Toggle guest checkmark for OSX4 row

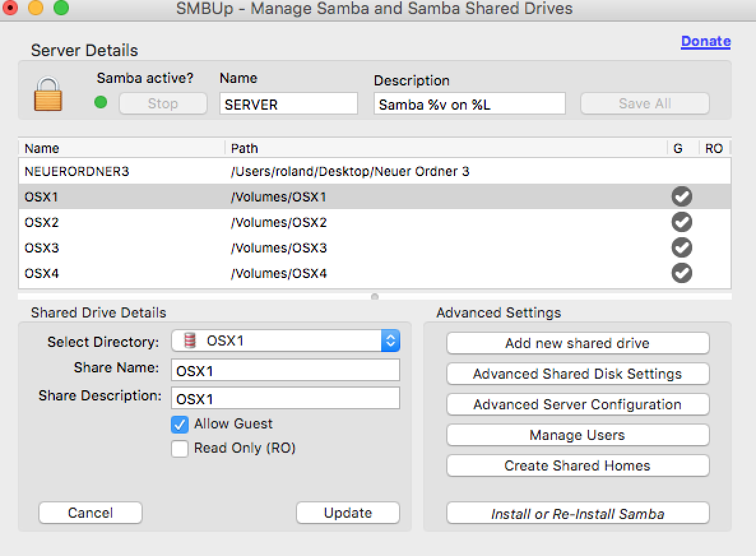[x=682, y=273]
